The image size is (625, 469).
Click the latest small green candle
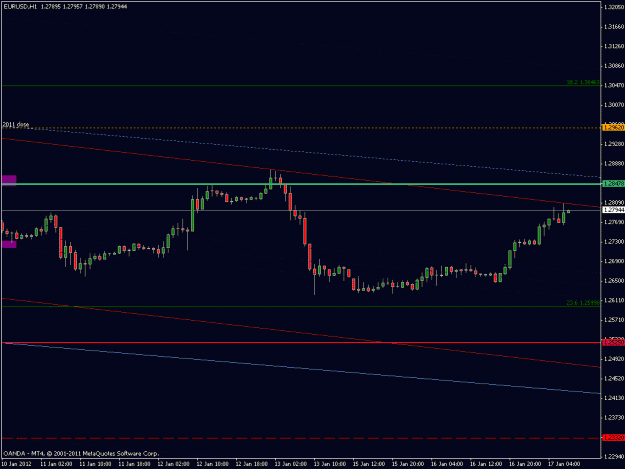tap(568, 211)
